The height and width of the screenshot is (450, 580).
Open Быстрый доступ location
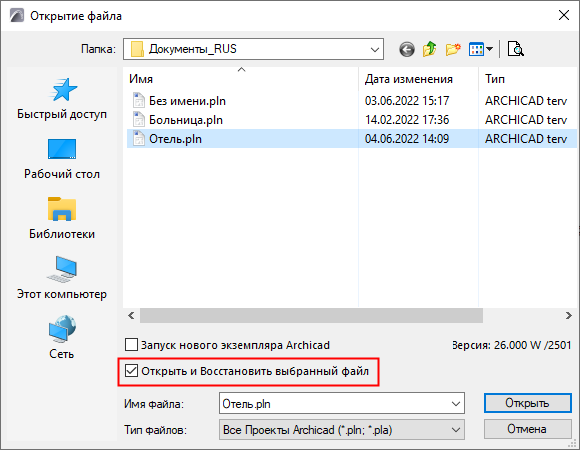(62, 99)
